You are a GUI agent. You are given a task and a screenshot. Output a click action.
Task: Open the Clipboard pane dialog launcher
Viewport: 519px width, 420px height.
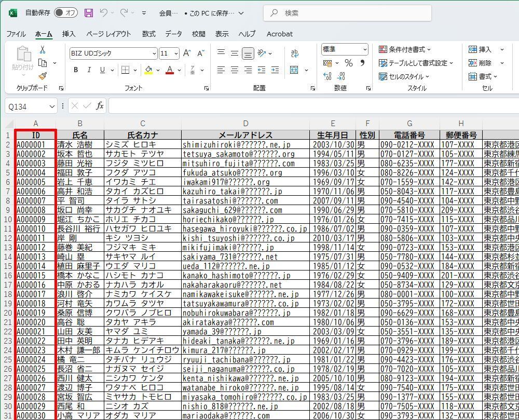[x=61, y=88]
